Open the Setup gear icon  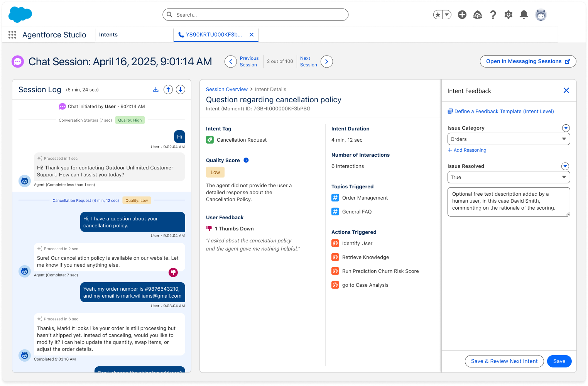(x=509, y=15)
